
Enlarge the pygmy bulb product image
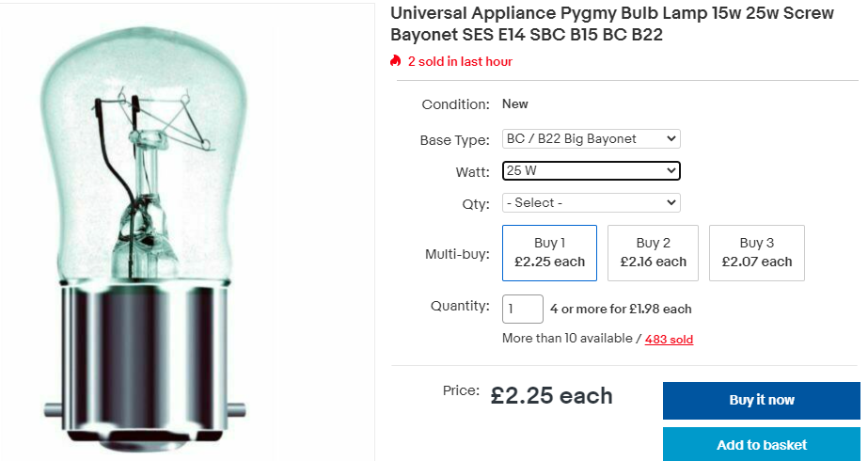coord(186,230)
